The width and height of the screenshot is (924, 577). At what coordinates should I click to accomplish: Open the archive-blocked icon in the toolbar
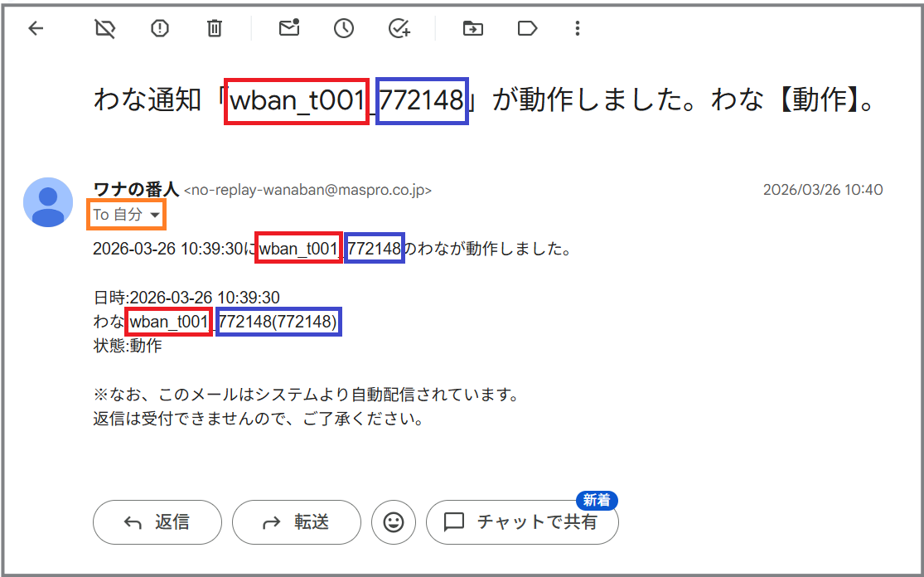point(103,28)
